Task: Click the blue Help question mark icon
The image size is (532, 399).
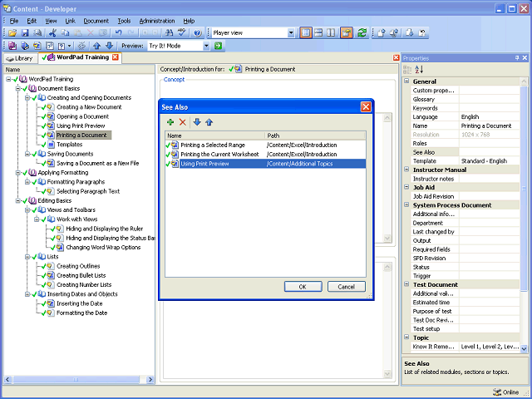Action: [x=197, y=33]
